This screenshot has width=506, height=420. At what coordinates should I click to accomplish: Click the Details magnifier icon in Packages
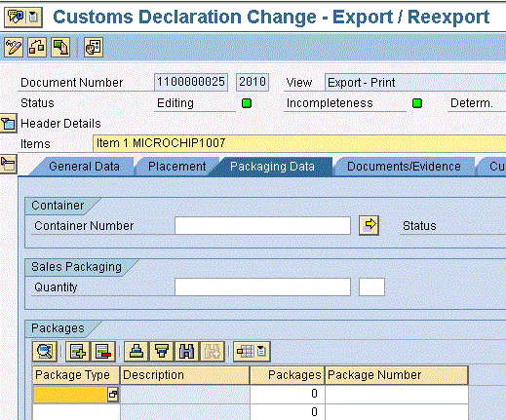[45, 352]
